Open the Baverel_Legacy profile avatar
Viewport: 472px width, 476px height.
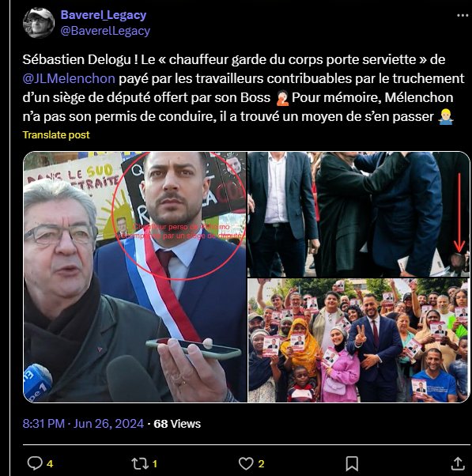(39, 23)
